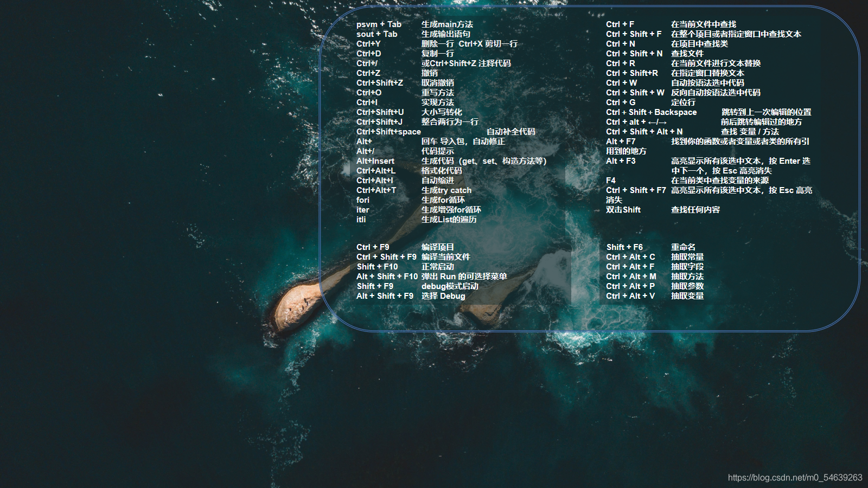Click the "Ctrl+Alt+L" shortcut text
Viewport: 868px width, 488px height.
(376, 171)
